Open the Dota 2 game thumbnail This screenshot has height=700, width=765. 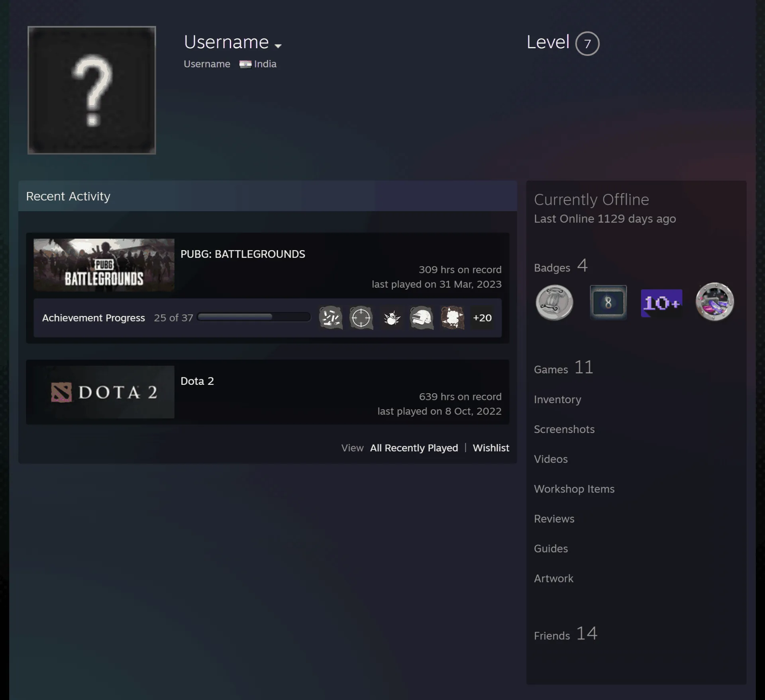coord(104,392)
